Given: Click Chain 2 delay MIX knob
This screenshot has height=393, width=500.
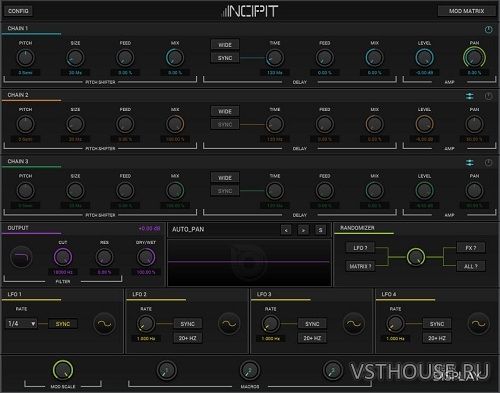Looking at the screenshot, I should coord(375,124).
